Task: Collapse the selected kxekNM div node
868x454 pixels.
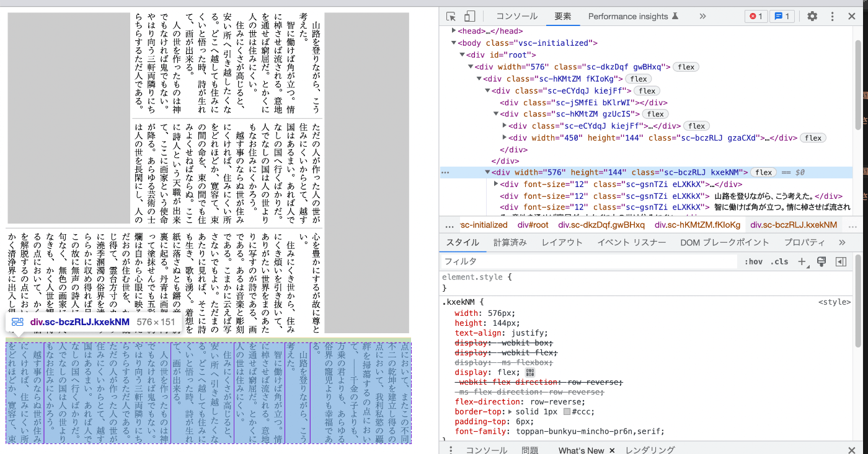Action: (x=487, y=172)
